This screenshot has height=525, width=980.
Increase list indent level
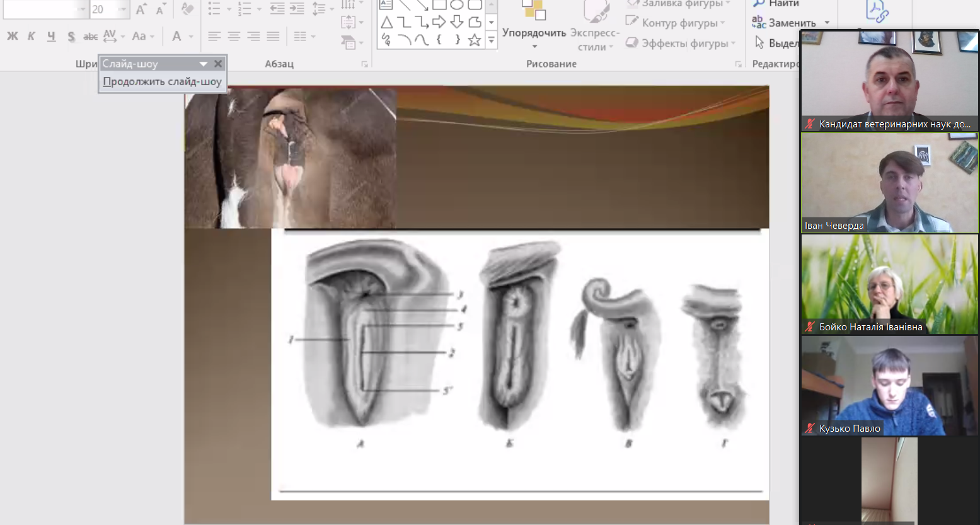(x=297, y=9)
